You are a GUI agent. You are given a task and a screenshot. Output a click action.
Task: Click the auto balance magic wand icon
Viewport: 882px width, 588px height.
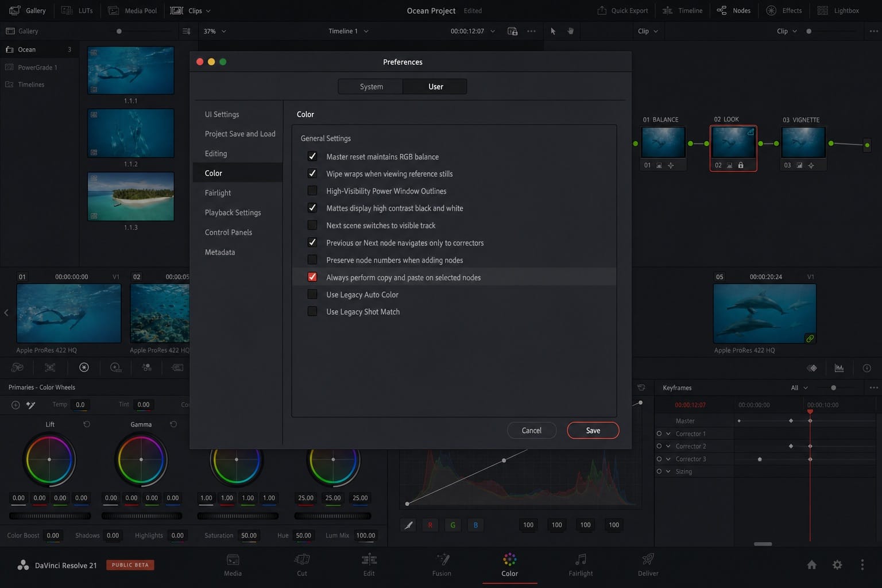coord(31,405)
